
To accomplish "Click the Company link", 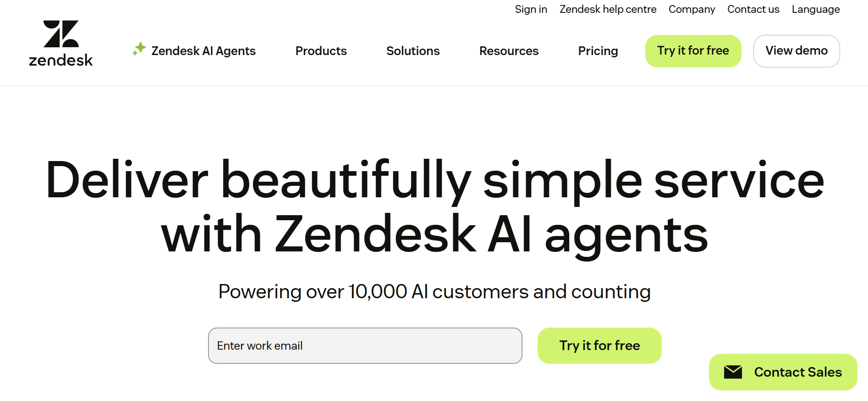I will [692, 9].
